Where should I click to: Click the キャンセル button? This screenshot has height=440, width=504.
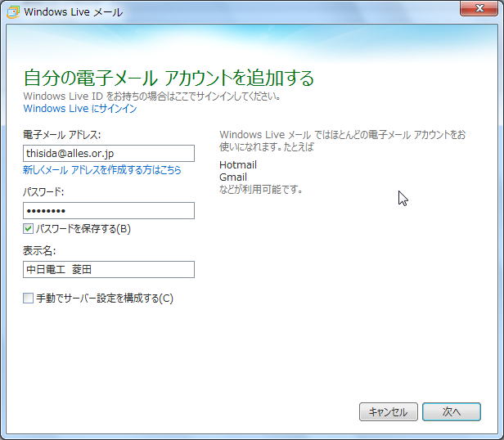coord(389,411)
